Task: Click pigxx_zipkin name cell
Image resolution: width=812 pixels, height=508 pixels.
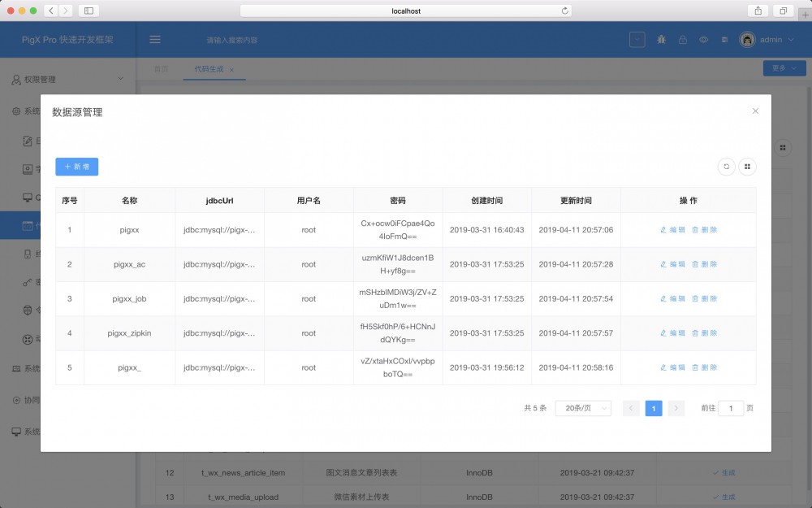Action: pos(129,333)
